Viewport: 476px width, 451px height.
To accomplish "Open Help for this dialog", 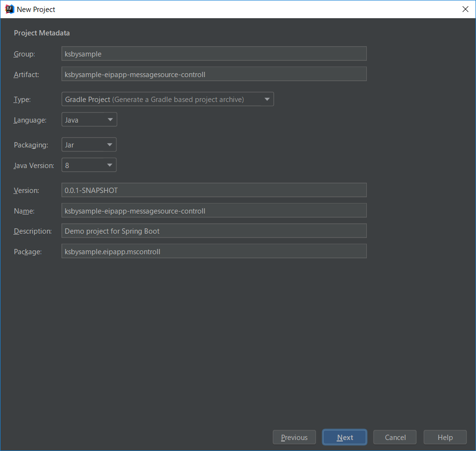I will click(445, 437).
